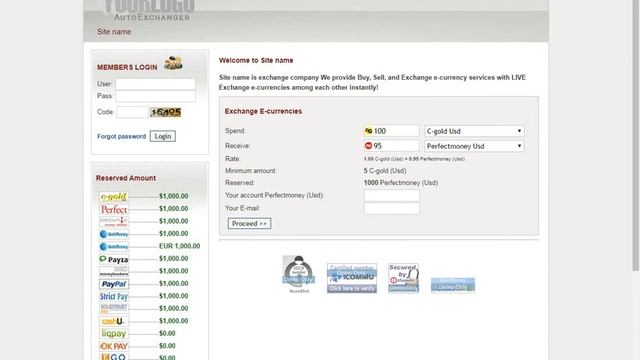This screenshot has width=640, height=360.
Task: Click the PayPal logo
Action: [x=113, y=284]
